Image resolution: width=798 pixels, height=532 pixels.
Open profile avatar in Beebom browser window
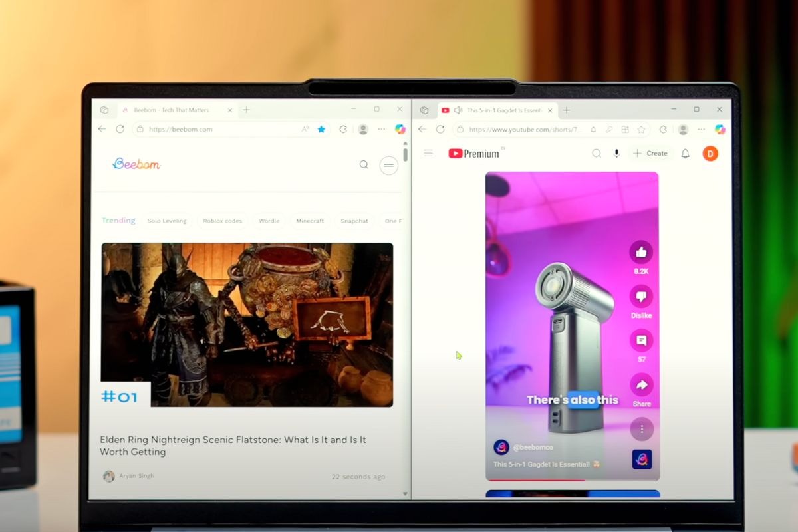pyautogui.click(x=362, y=129)
